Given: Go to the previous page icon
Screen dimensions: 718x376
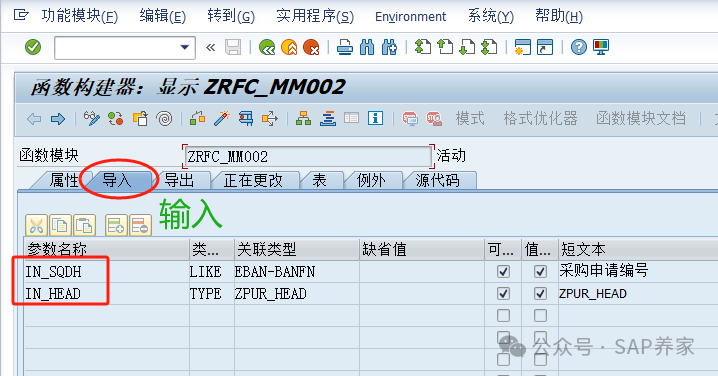Looking at the screenshot, I should point(445,47).
